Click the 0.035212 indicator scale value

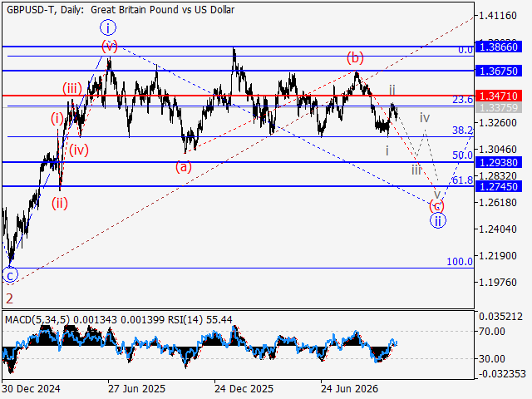pyautogui.click(x=500, y=317)
